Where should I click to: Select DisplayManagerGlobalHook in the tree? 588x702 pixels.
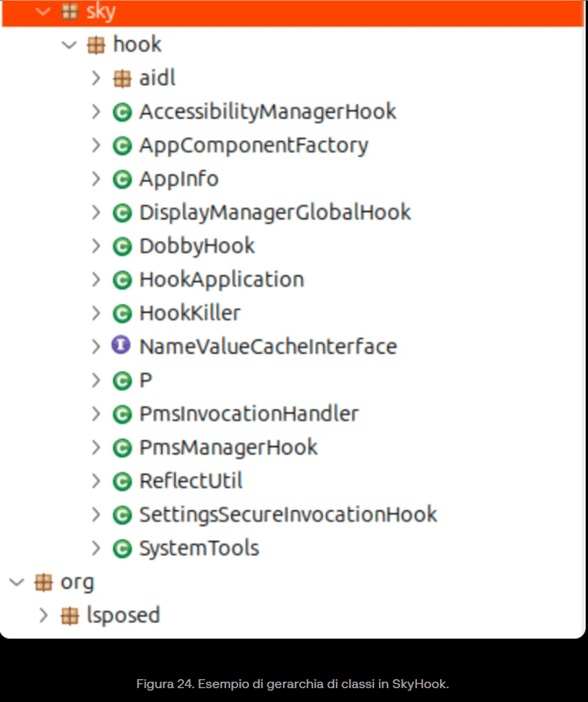coord(275,213)
